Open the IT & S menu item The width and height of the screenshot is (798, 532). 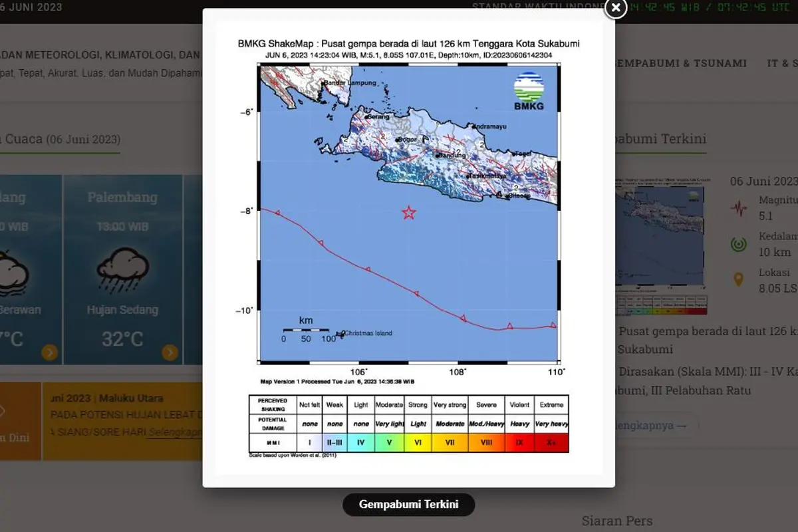pos(782,63)
